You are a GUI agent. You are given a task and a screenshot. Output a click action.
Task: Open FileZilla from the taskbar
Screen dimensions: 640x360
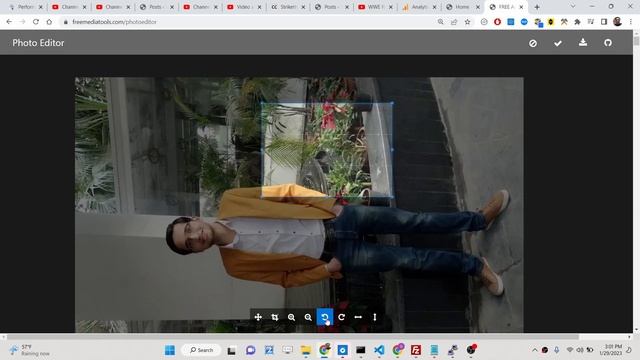click(416, 350)
